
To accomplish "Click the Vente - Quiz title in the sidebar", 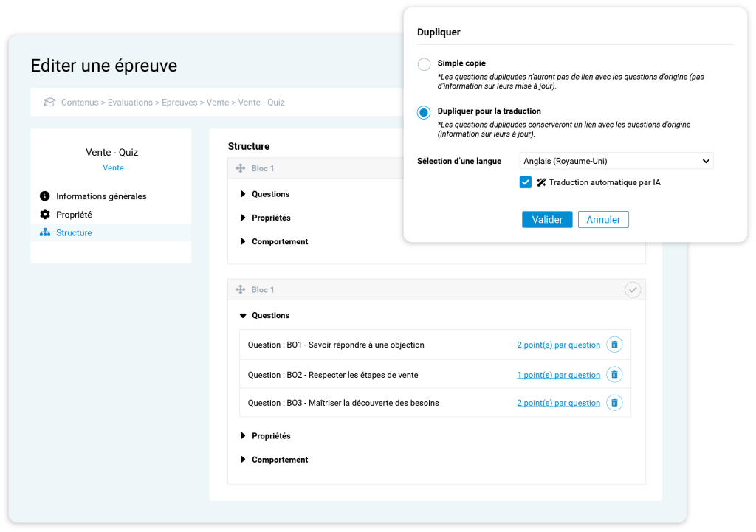I will coord(112,152).
